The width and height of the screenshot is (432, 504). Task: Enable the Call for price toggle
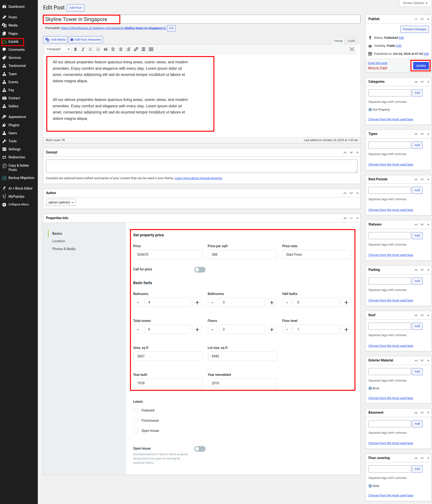point(200,269)
